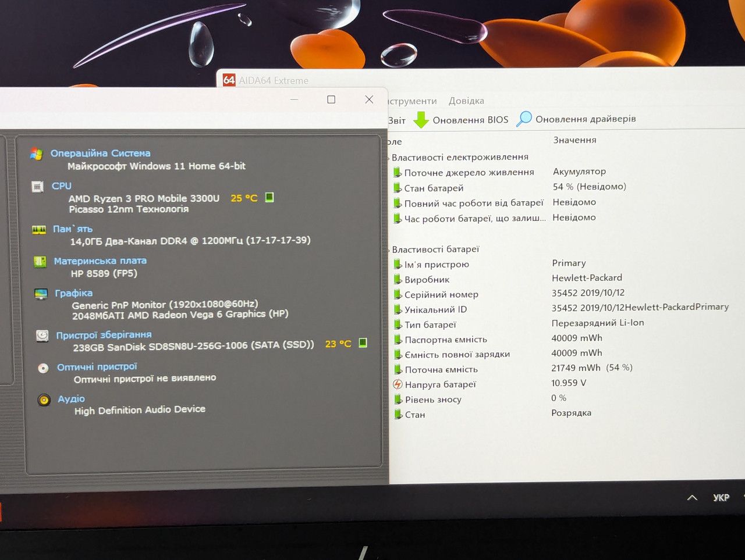Click the monitor icon beside Графіка

[41, 294]
